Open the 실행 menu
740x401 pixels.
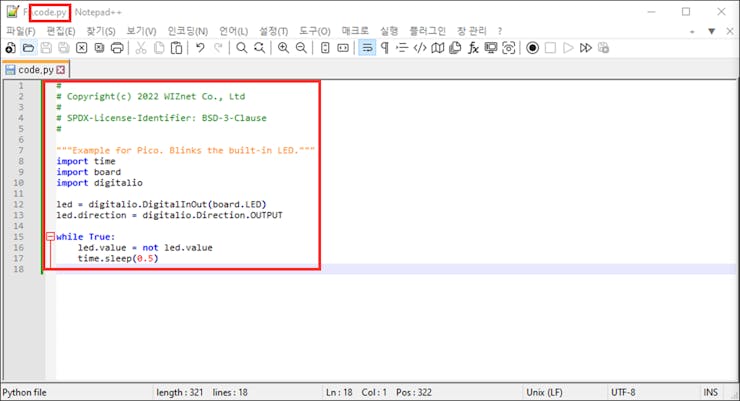[x=389, y=31]
